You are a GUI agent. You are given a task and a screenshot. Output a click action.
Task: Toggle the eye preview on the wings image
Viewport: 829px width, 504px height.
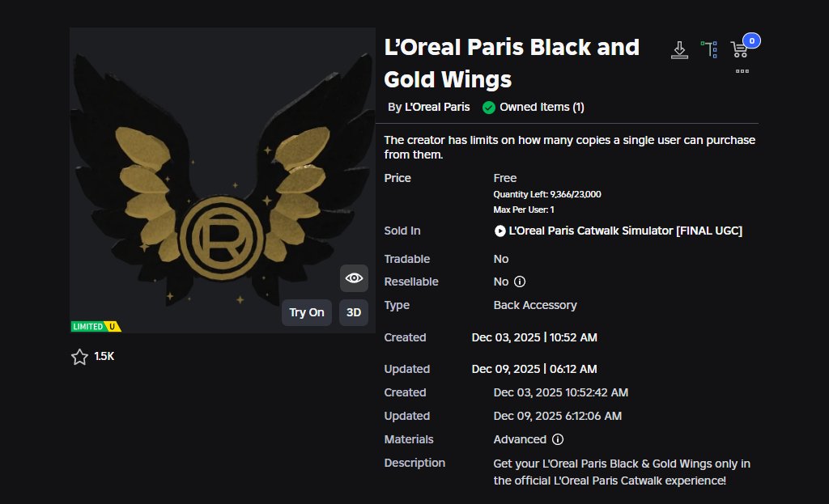[354, 277]
